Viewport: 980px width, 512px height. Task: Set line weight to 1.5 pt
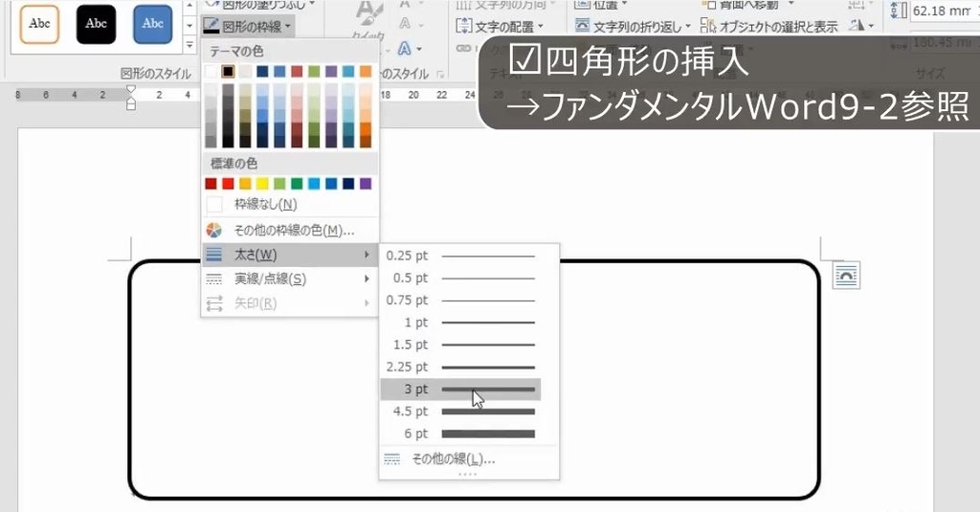[x=460, y=345]
